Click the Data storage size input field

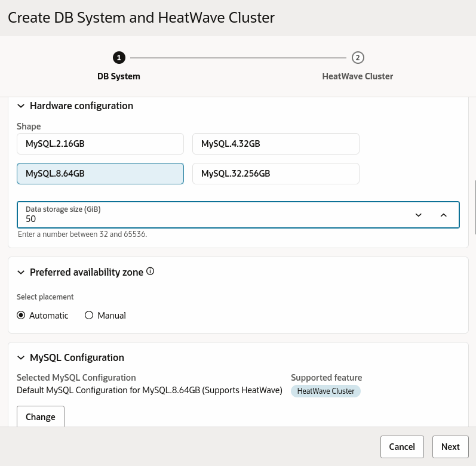(209, 218)
